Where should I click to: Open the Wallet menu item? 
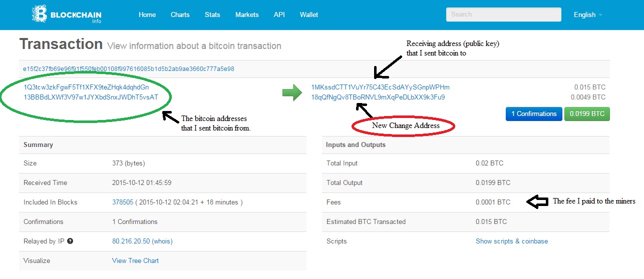[309, 14]
